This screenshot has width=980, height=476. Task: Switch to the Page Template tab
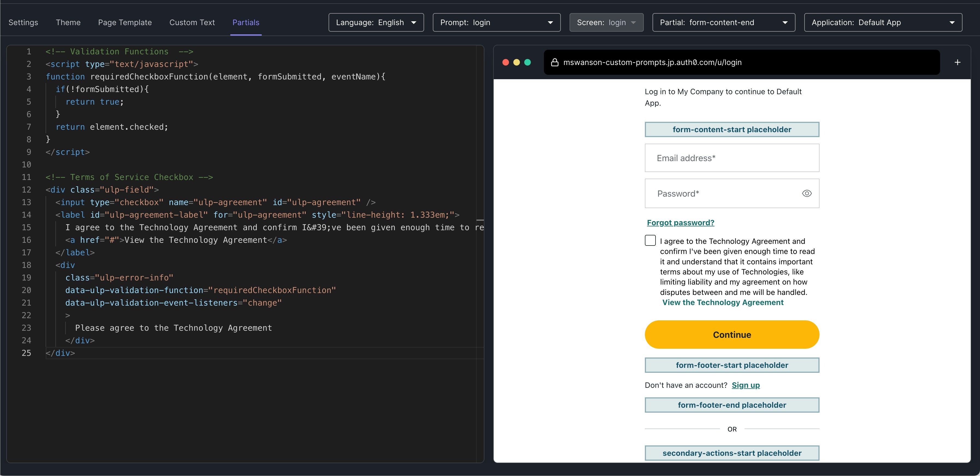[x=125, y=22]
